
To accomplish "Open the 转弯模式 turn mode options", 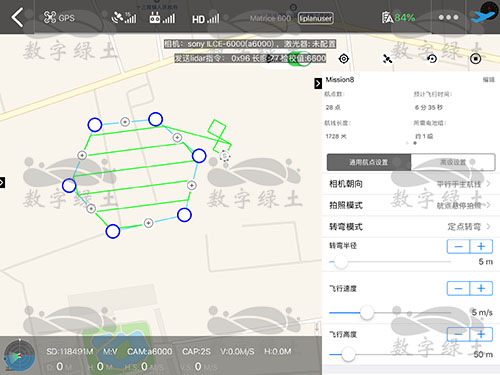I will tap(411, 227).
